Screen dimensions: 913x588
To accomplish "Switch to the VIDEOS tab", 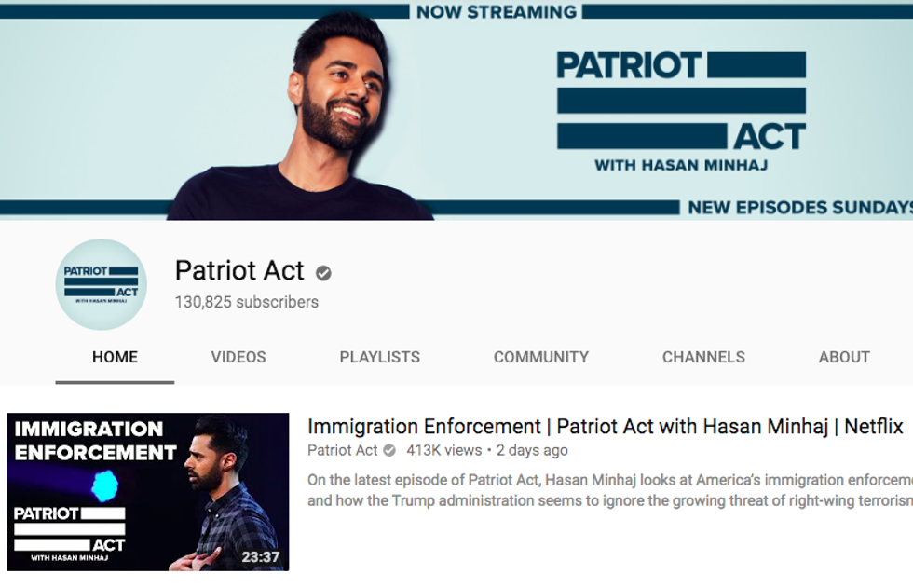I will coord(238,357).
